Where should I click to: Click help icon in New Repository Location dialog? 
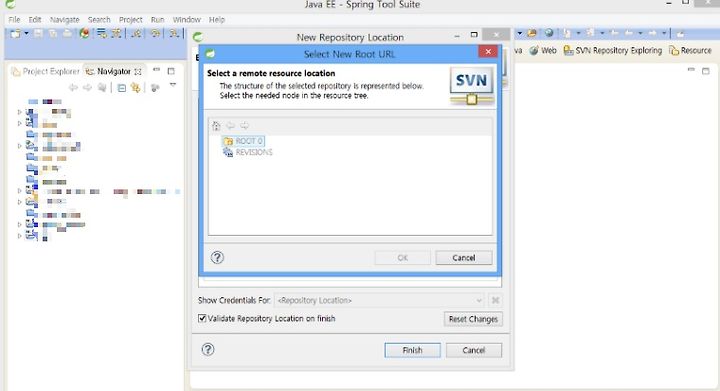pos(208,350)
